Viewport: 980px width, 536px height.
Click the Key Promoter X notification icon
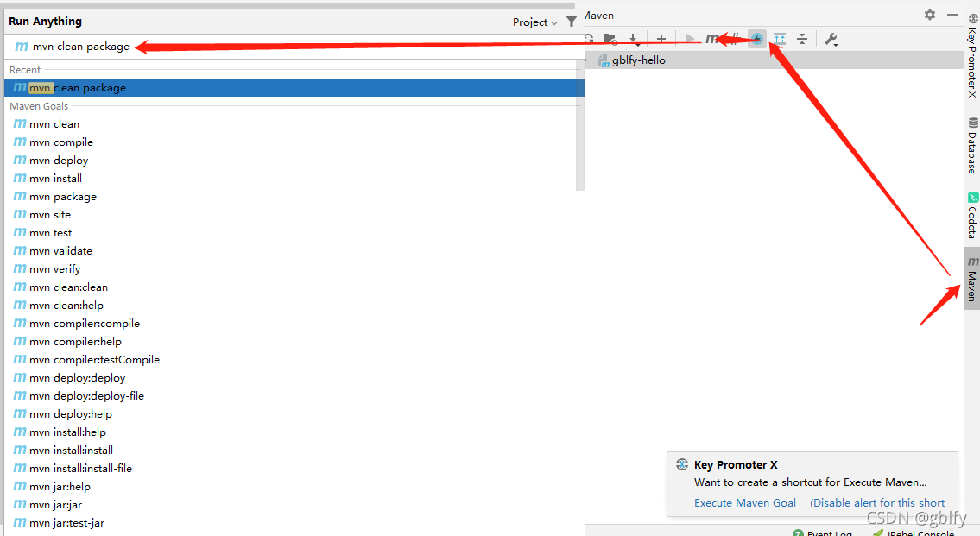coord(682,464)
